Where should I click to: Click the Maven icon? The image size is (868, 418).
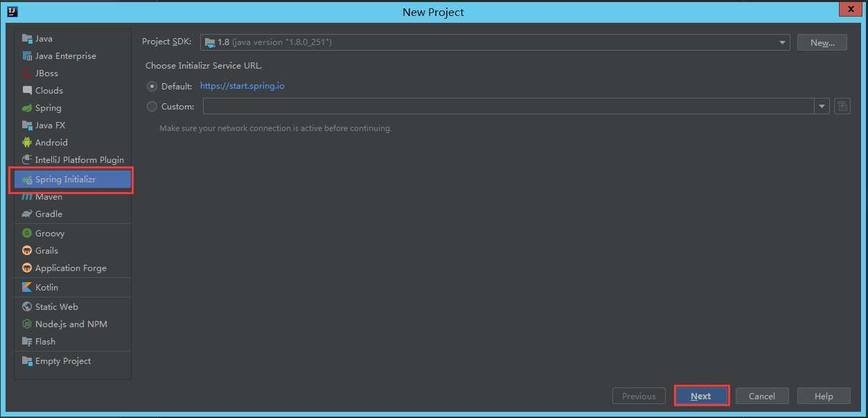(x=27, y=197)
